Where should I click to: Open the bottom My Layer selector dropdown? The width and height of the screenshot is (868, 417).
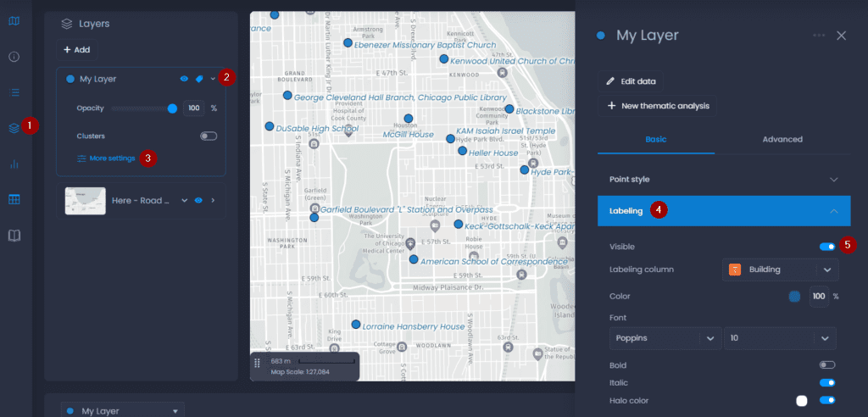pos(122,411)
